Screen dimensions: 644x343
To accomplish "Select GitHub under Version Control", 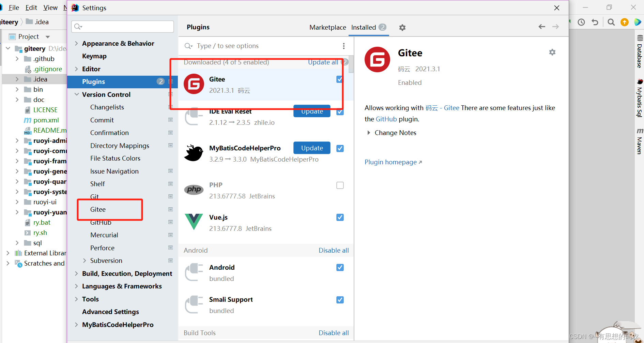I will click(x=101, y=222).
